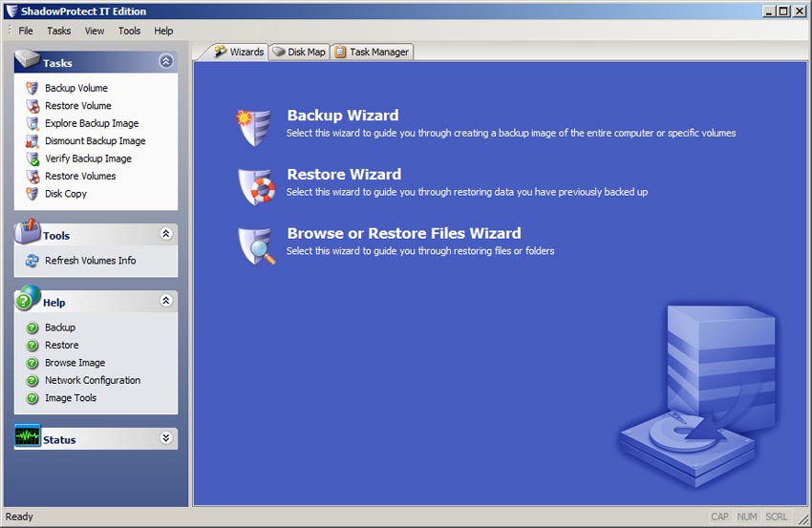
Task: Select Disk Copy task link
Action: click(66, 194)
